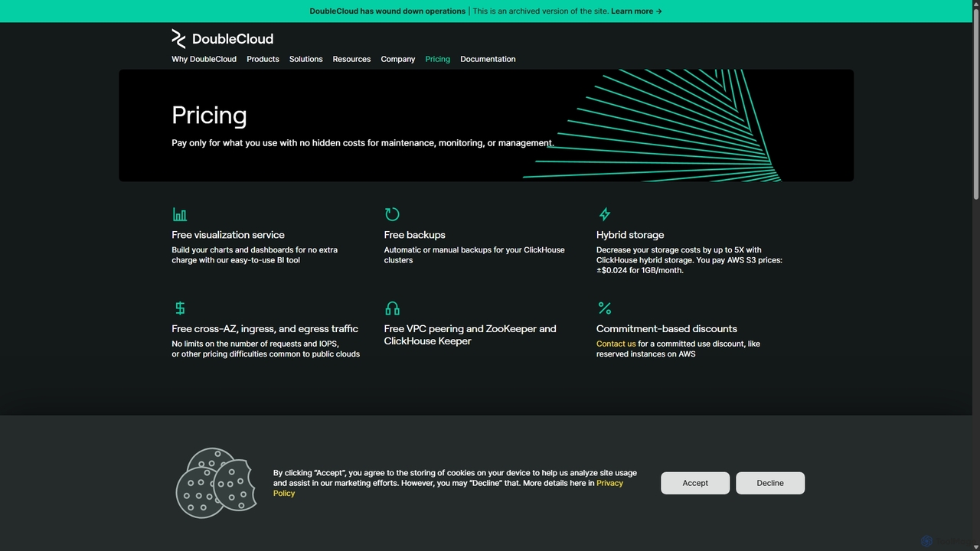Open the Resources menu

[x=351, y=59]
